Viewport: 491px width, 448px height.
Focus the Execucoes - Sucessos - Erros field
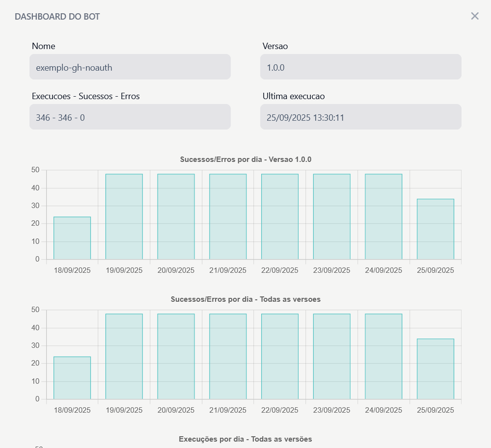tap(130, 117)
